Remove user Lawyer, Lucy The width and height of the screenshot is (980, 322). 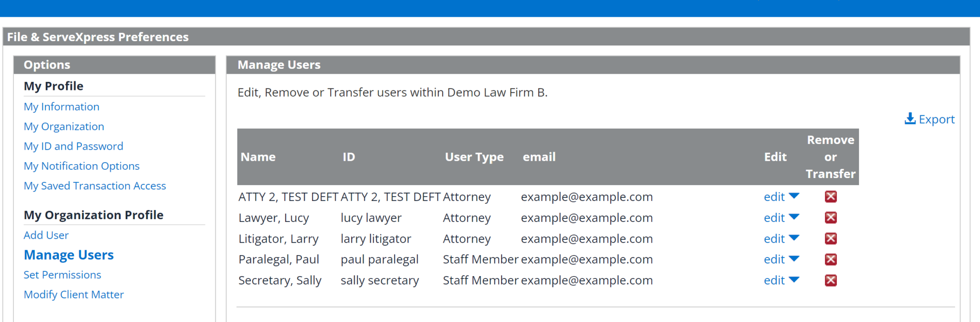pos(831,217)
